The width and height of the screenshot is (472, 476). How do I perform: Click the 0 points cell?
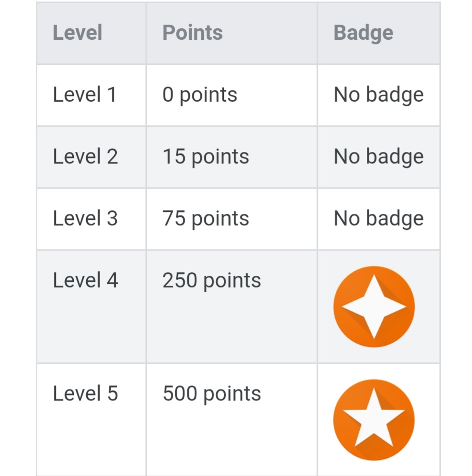(x=231, y=95)
